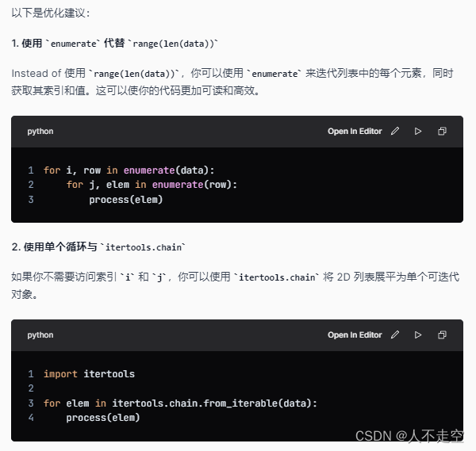Open the enumerate code block in the editor
Screen dimensions: 476x451
tap(355, 132)
